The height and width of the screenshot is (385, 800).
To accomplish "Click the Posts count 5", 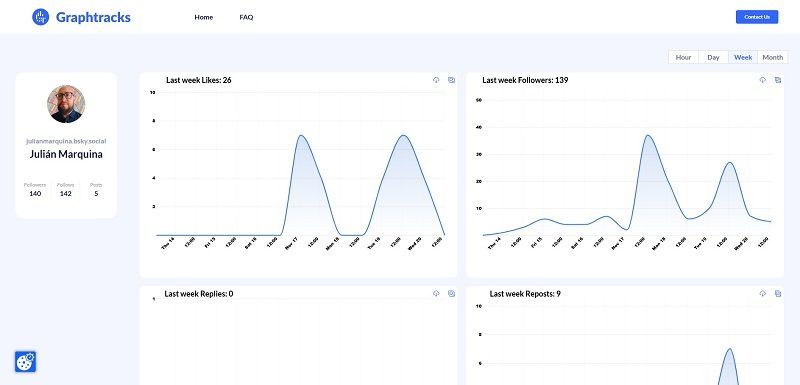I will pos(96,193).
